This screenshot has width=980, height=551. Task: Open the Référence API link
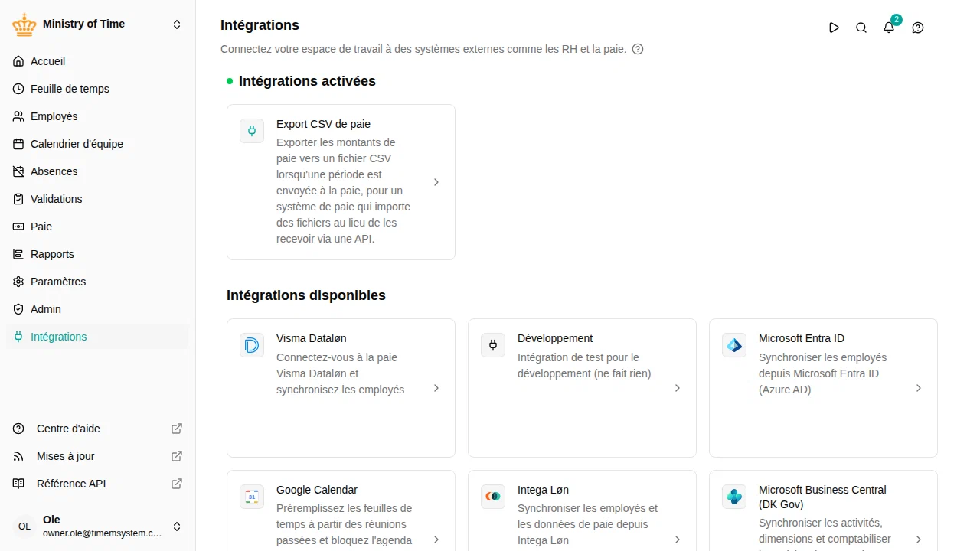97,484
